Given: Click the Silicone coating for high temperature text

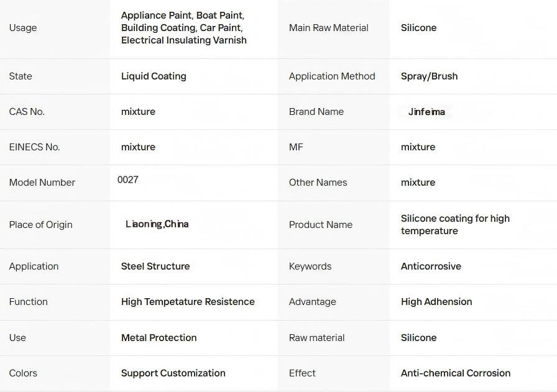Looking at the screenshot, I should pos(455,225).
